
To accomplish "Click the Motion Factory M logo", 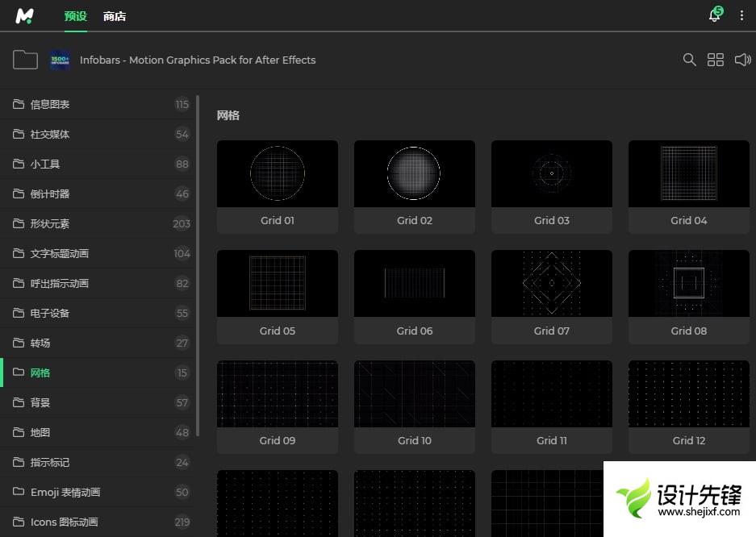I will (25, 16).
